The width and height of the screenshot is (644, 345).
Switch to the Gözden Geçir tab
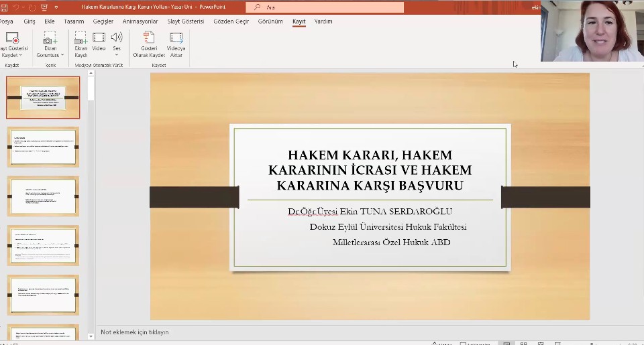pos(231,21)
